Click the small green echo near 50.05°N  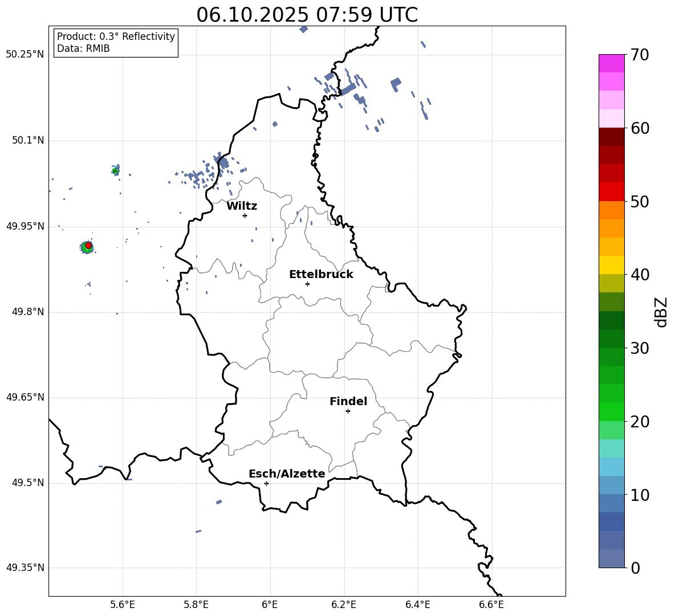(x=115, y=171)
